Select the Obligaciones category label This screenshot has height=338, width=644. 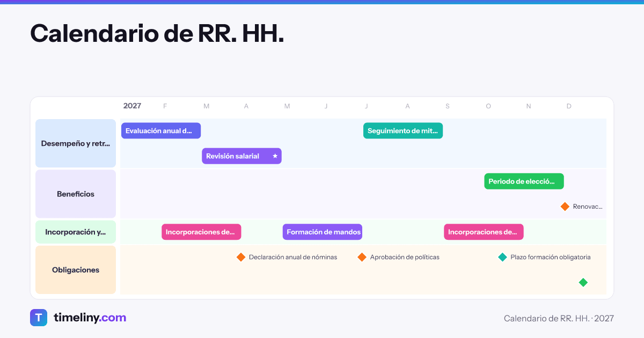click(76, 270)
